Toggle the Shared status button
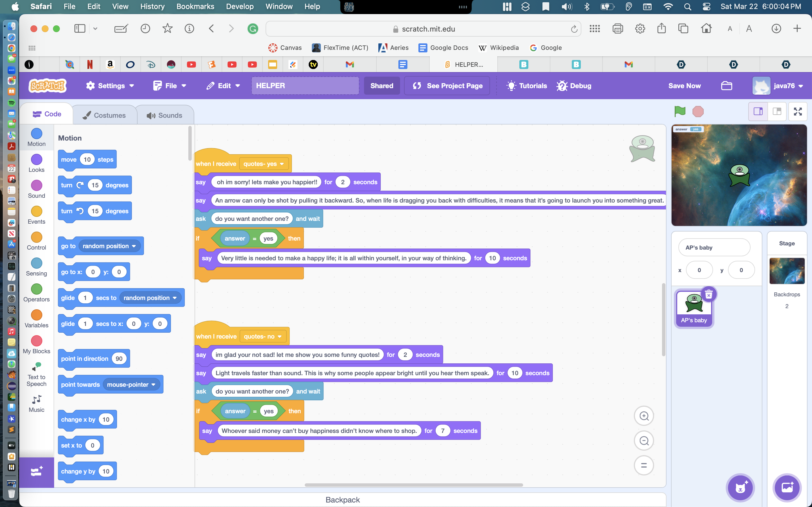 point(381,86)
